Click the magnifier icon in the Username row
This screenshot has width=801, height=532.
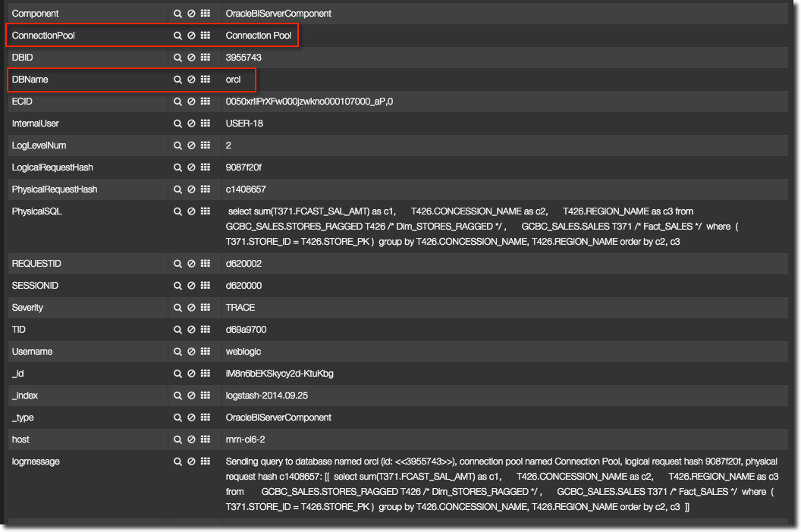tap(177, 352)
